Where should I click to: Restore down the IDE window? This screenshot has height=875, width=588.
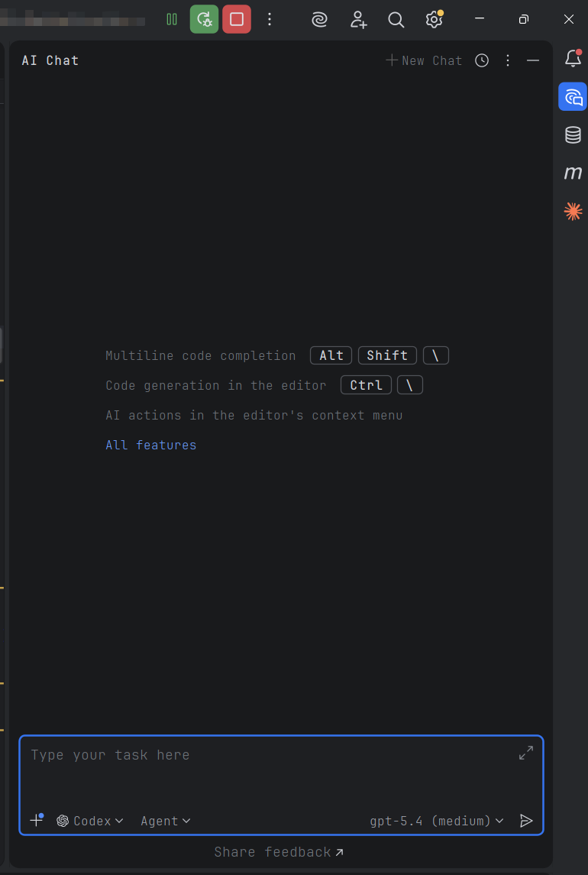(523, 20)
